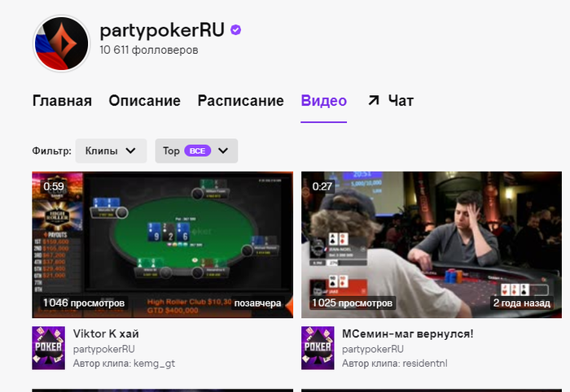Open the Расписание tab

[x=241, y=101]
